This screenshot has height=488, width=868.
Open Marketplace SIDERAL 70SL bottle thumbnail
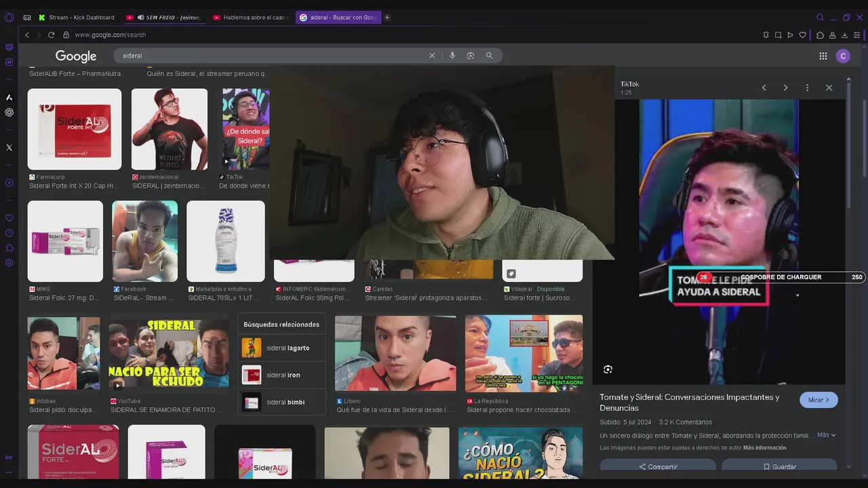click(225, 241)
